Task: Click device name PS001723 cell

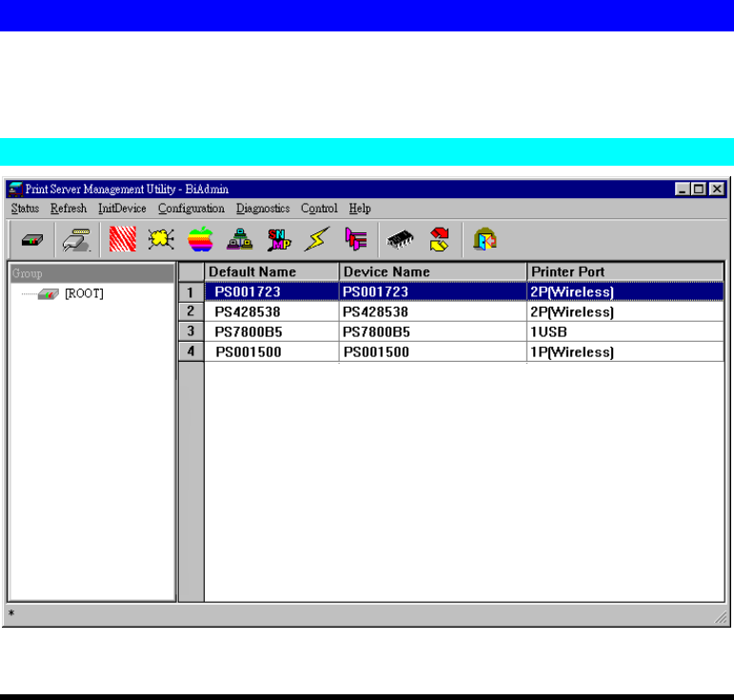Action: [x=432, y=292]
